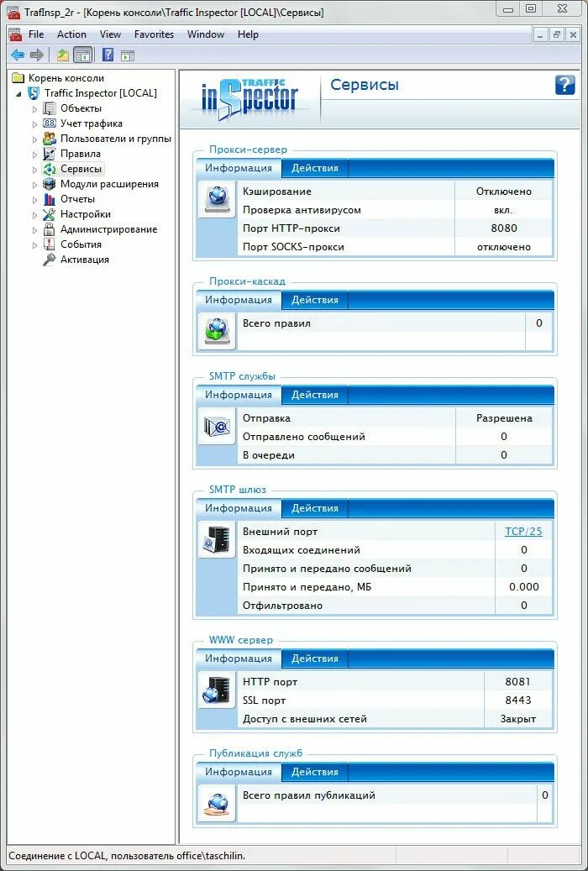Click the Traffic Inspector logo

pos(249,99)
